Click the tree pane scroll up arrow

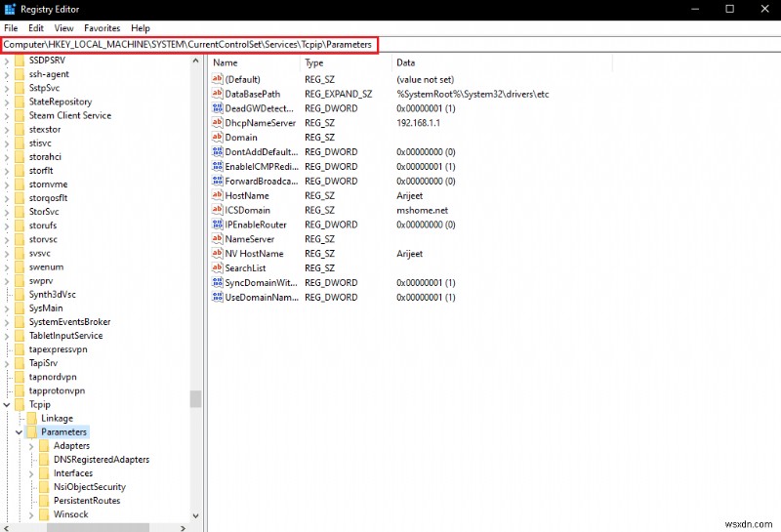[x=196, y=61]
